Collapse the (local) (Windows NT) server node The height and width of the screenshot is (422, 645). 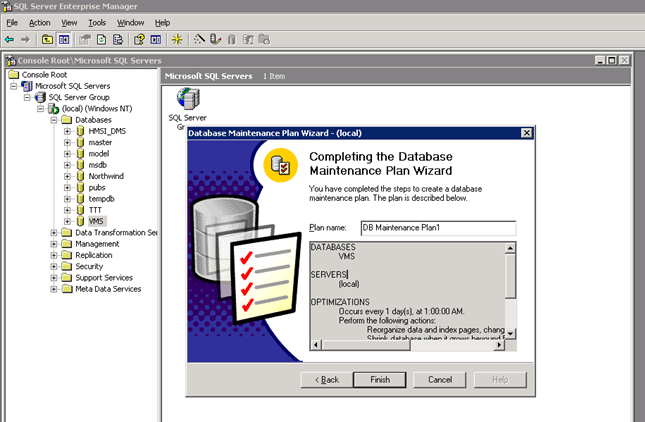pyautogui.click(x=40, y=109)
